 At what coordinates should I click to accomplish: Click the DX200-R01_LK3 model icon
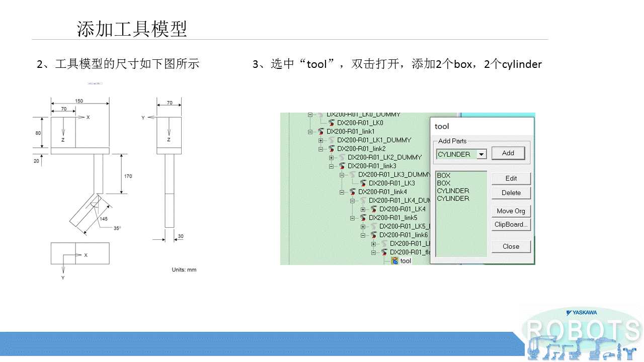click(363, 184)
